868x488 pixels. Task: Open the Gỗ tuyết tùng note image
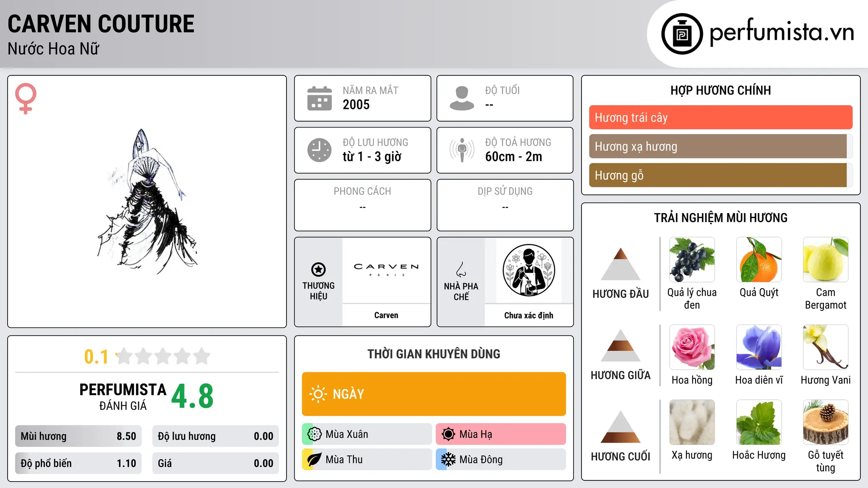(x=826, y=422)
